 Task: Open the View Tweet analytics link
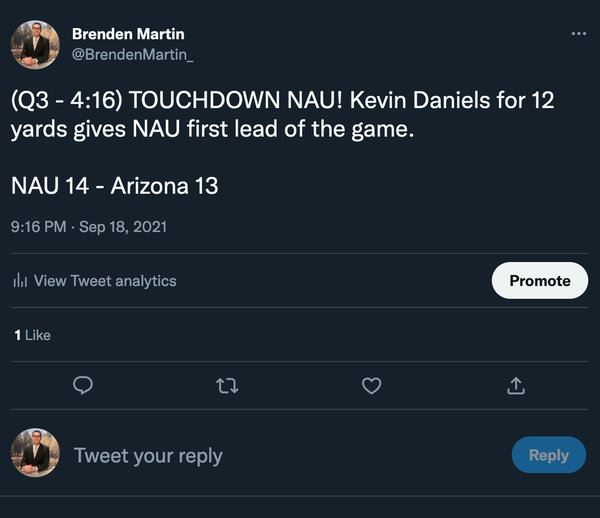pyautogui.click(x=104, y=281)
